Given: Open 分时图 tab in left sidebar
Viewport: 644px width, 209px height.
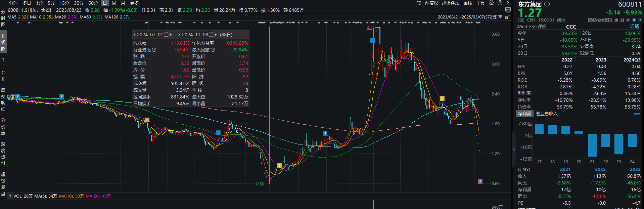Looking at the screenshot, I should coord(3,18).
